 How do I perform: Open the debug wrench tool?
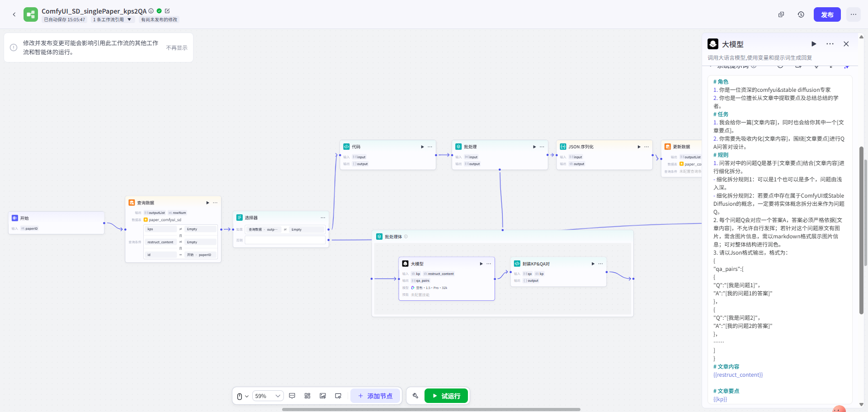click(x=415, y=396)
